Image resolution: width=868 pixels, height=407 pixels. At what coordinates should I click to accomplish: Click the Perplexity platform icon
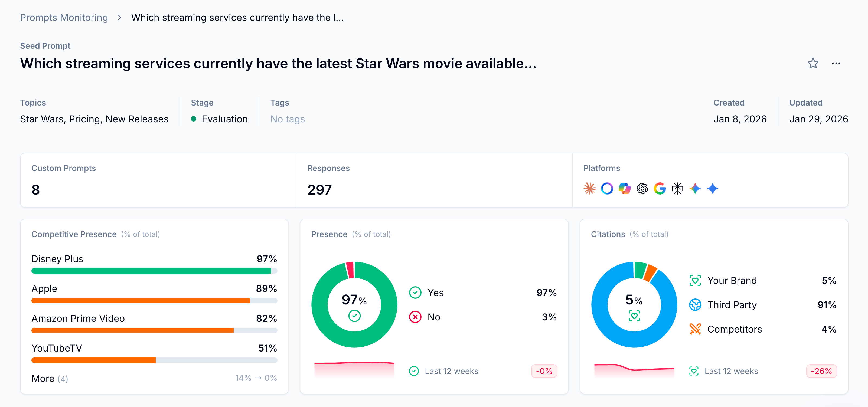(x=677, y=189)
